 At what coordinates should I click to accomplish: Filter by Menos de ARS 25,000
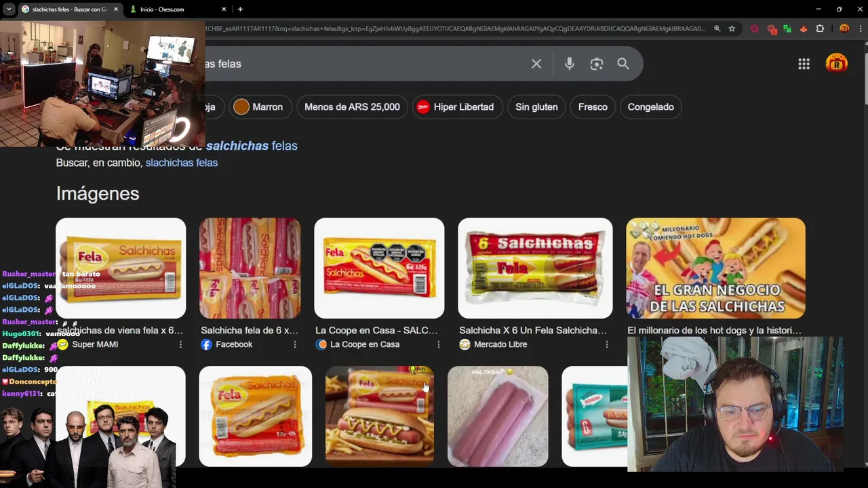coord(352,106)
